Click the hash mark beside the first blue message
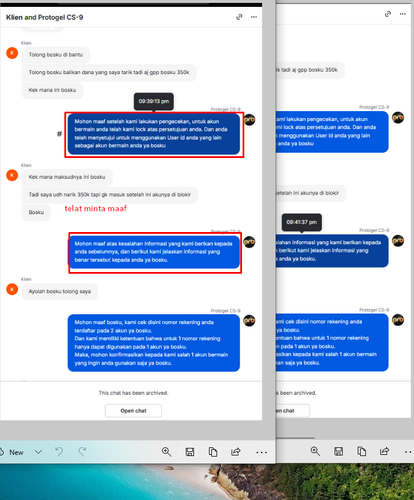 59,134
